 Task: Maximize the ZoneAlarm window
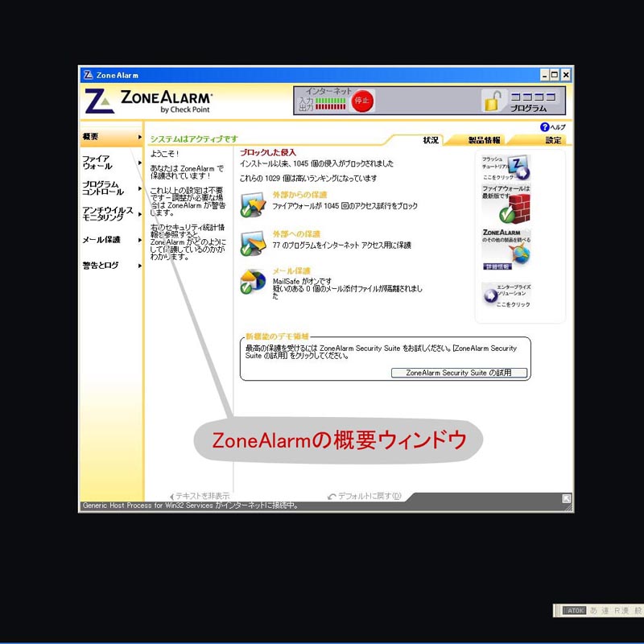[555, 75]
